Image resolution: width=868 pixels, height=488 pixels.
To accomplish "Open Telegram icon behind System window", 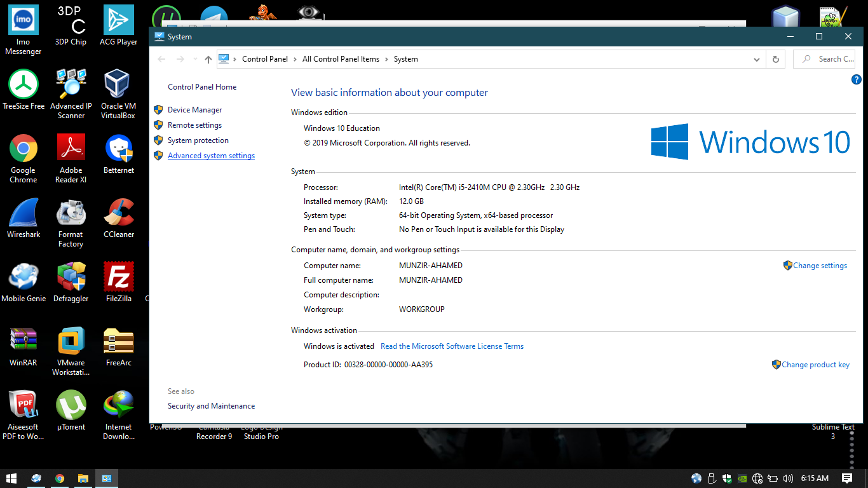I will 214,17.
